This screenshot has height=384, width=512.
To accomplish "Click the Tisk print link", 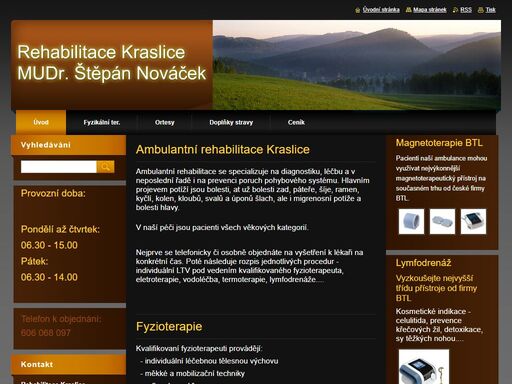I will pos(490,10).
